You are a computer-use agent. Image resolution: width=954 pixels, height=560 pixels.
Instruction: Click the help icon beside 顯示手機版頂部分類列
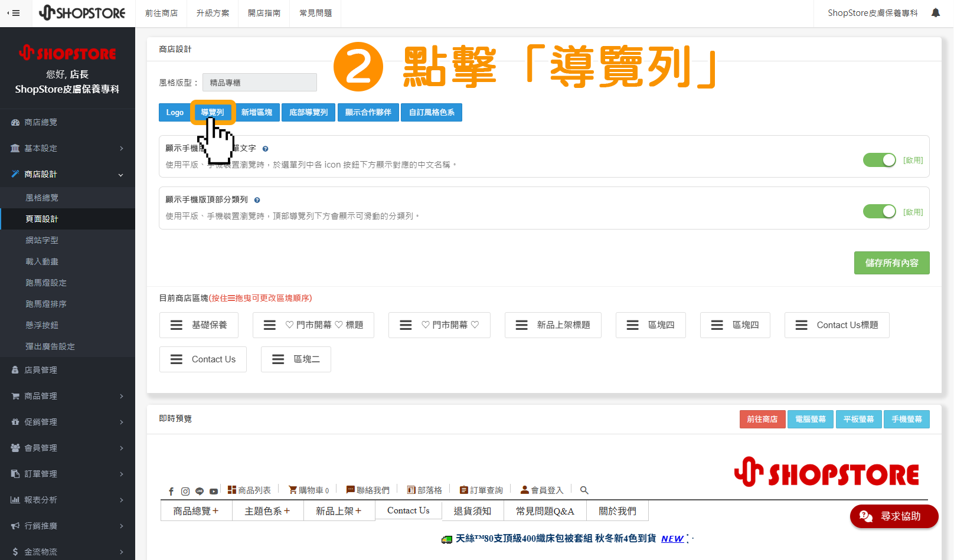[x=257, y=201]
